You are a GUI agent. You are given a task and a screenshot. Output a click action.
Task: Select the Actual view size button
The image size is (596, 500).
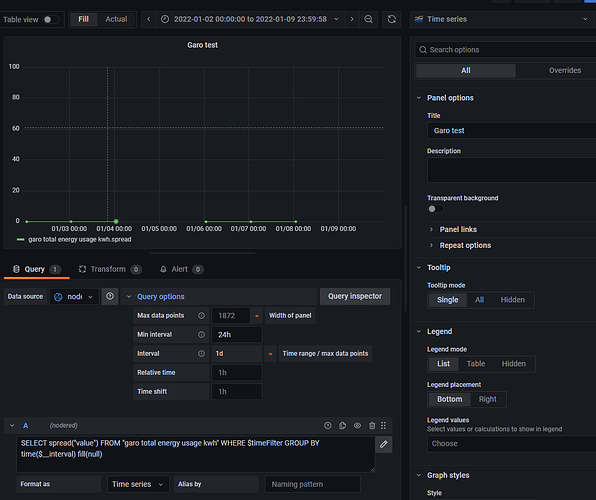(116, 19)
